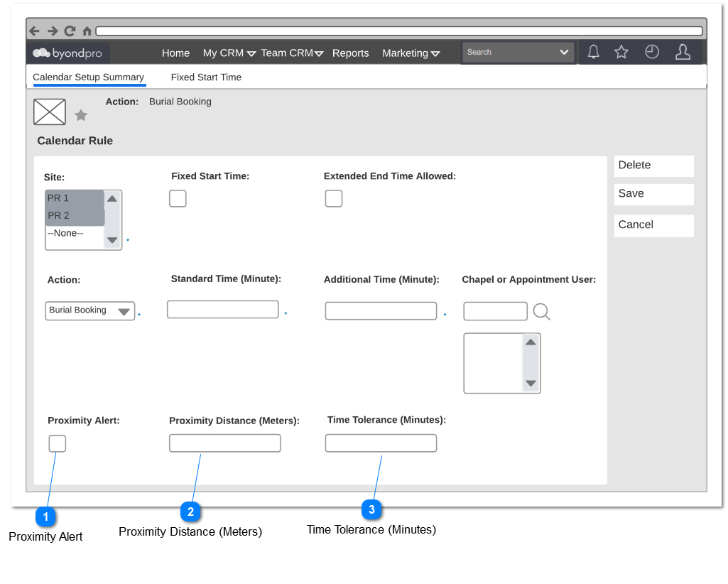
Task: Open the Home menu item
Action: pyautogui.click(x=175, y=53)
